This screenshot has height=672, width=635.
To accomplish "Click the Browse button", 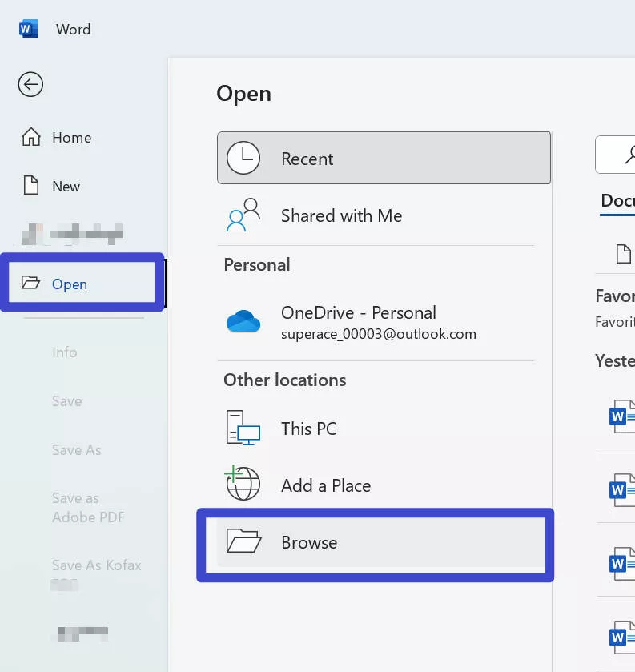I will [x=381, y=542].
